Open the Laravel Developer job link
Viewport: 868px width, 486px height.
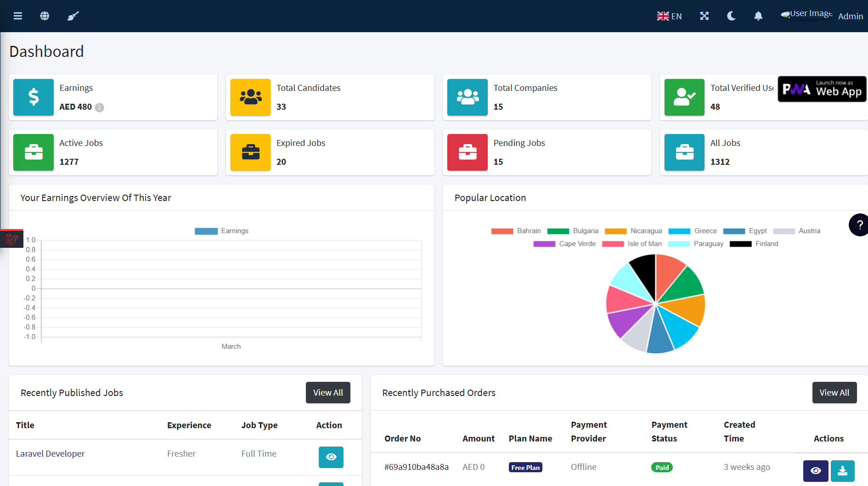51,454
